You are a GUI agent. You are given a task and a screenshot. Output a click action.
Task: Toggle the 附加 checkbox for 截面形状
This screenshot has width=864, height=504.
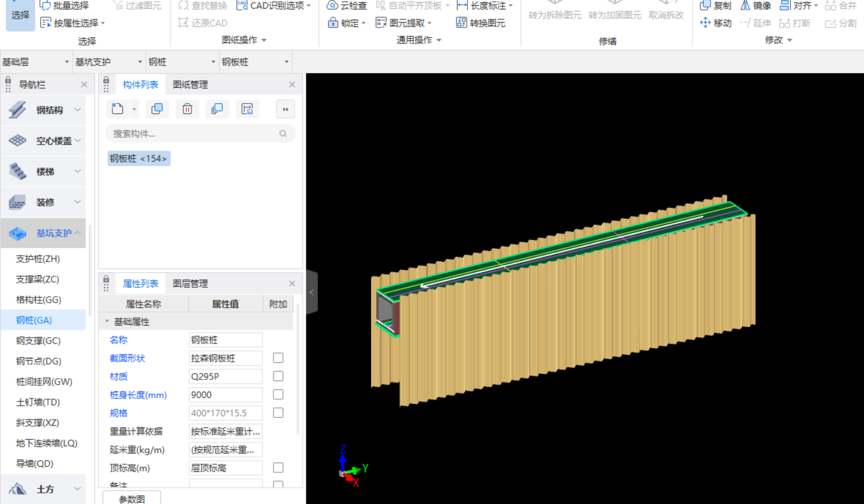click(x=278, y=358)
